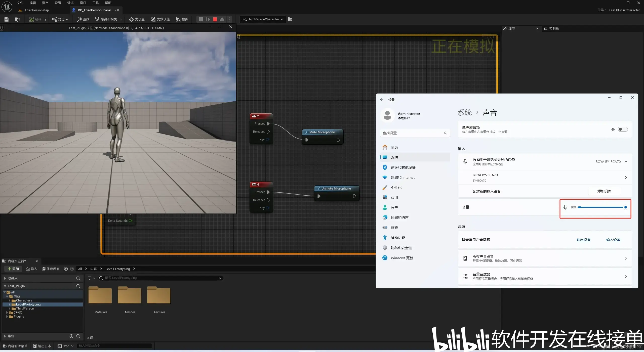Click Bluetooth and devices in Settings sidebar
Viewport: 644px width, 352px height.
click(403, 167)
